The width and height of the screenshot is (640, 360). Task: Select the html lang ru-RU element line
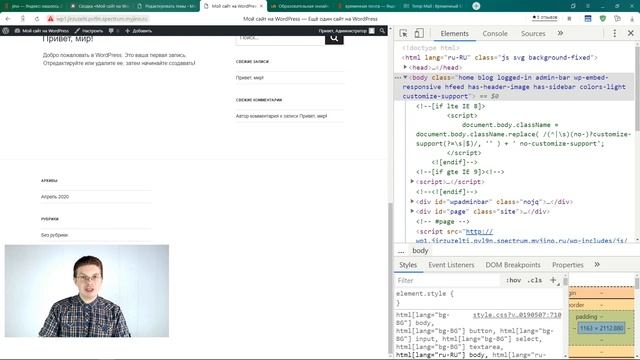[500, 58]
